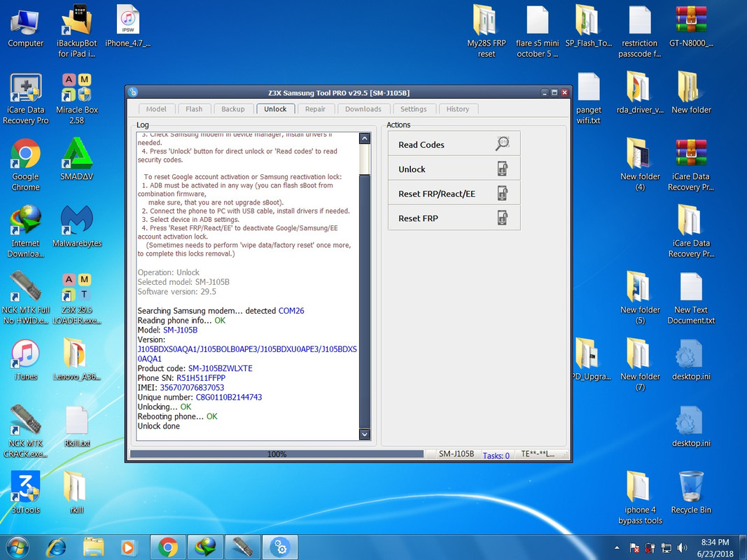Viewport: 747px width, 560px height.
Task: Select the Malwarebytes desktop icon
Action: [77, 227]
